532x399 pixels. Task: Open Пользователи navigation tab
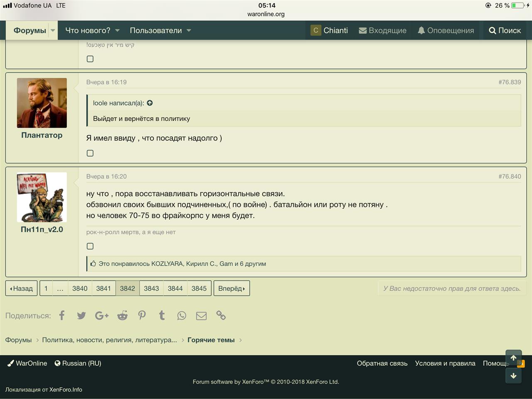coord(156,30)
